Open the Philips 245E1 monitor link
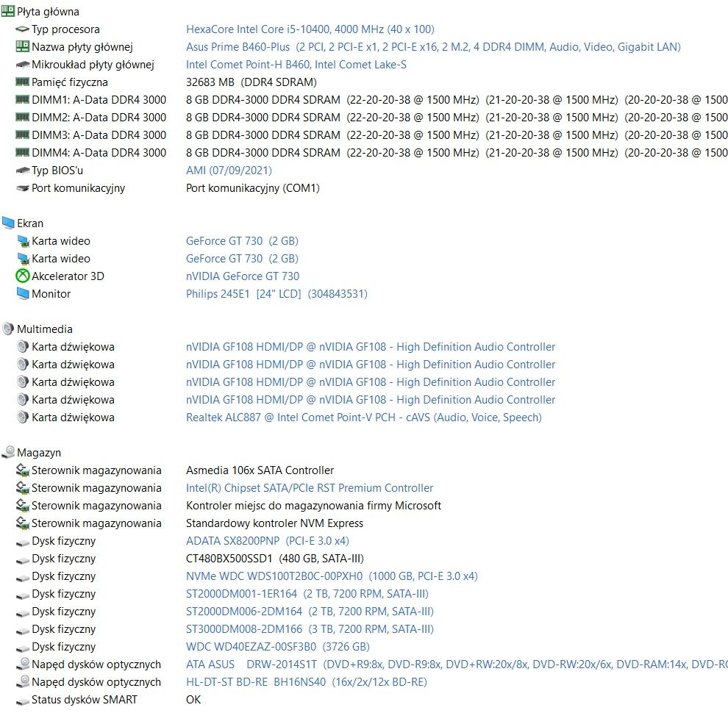 276,294
